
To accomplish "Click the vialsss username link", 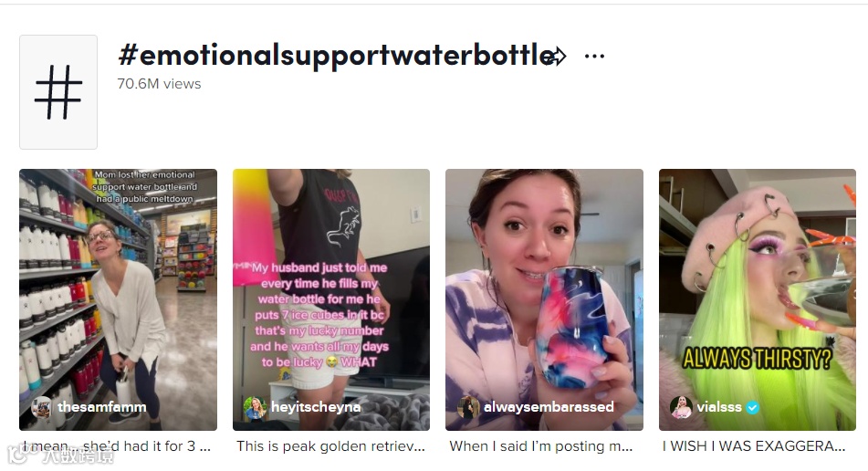I will tap(719, 407).
